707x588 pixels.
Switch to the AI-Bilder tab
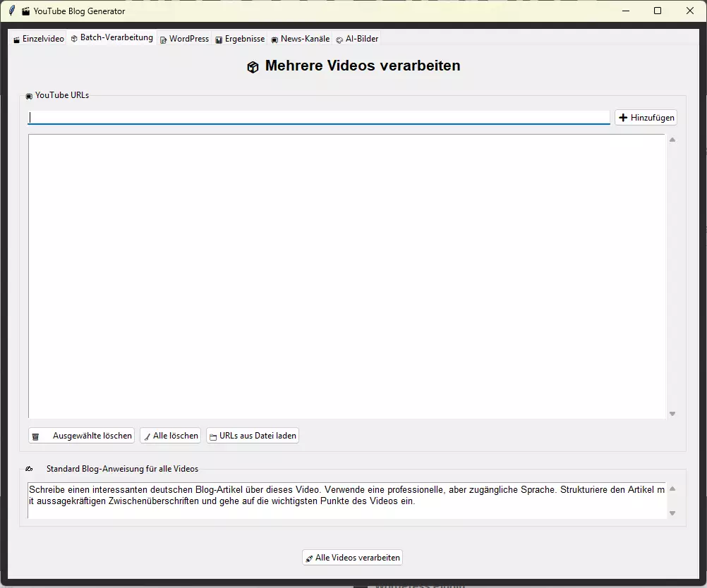[357, 39]
